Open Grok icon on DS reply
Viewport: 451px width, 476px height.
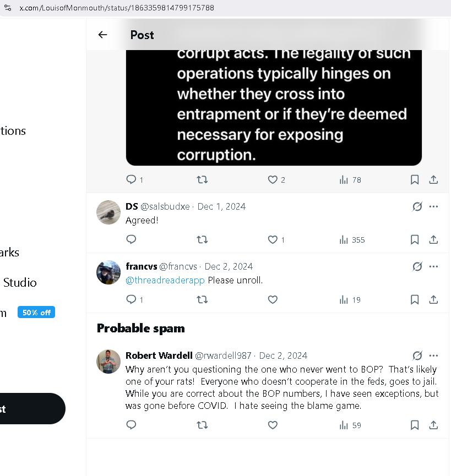[x=417, y=206]
